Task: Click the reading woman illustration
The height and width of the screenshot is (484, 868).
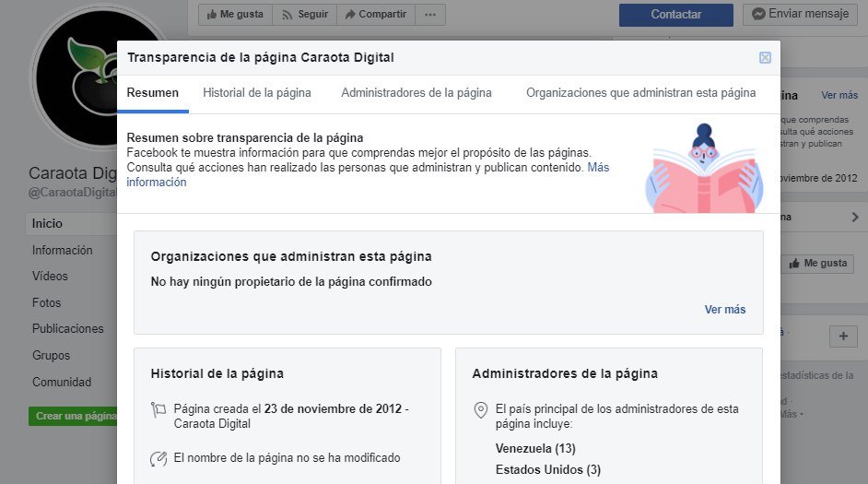Action: click(704, 169)
